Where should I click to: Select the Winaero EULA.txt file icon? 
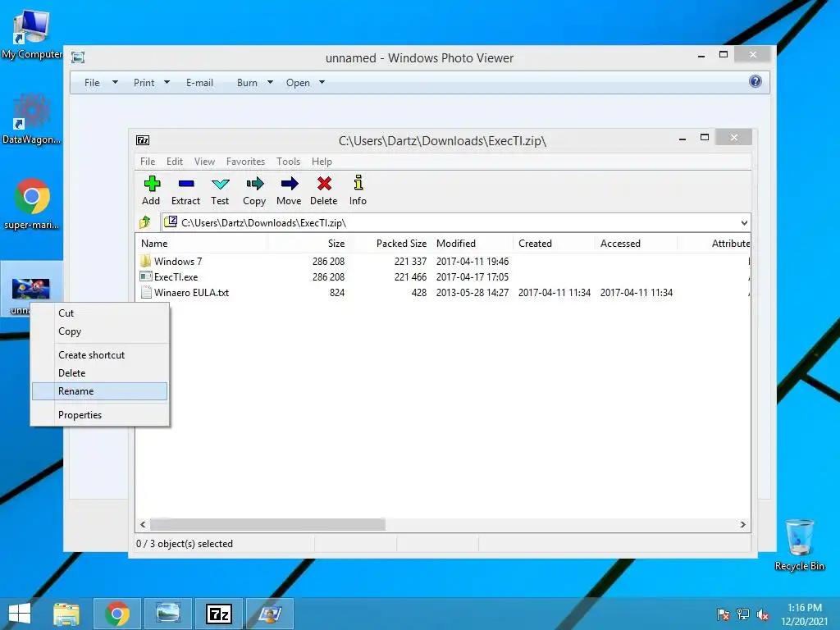[145, 292]
